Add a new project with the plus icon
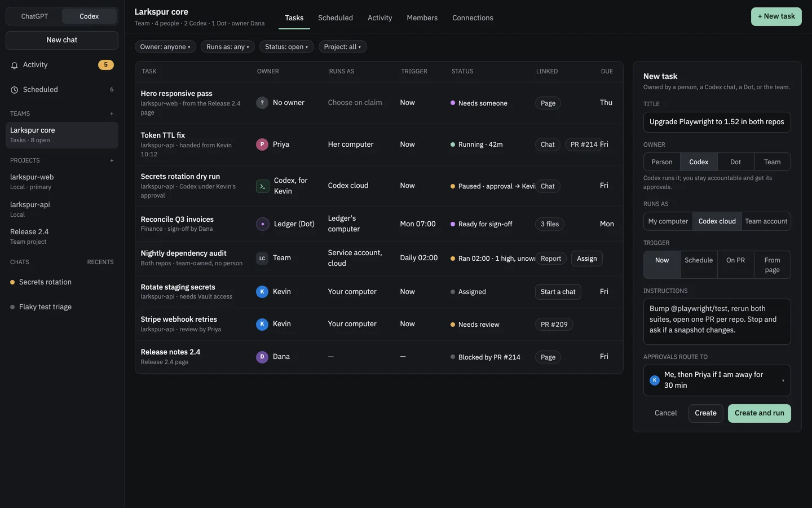812x508 pixels. 112,160
